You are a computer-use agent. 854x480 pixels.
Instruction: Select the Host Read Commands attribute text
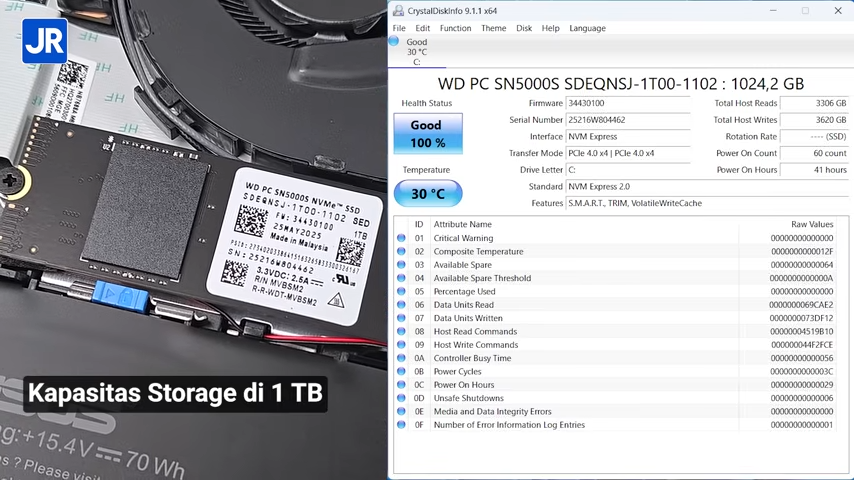point(475,331)
